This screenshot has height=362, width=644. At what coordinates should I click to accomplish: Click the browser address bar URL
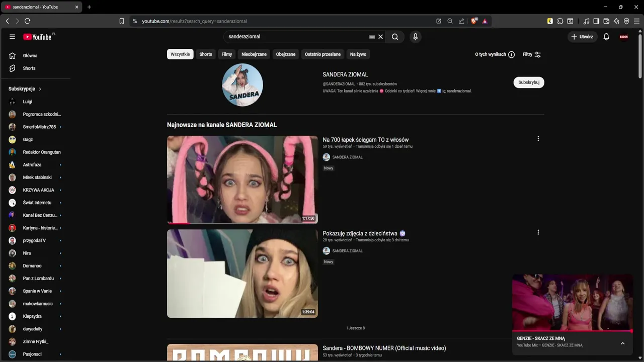click(194, 21)
